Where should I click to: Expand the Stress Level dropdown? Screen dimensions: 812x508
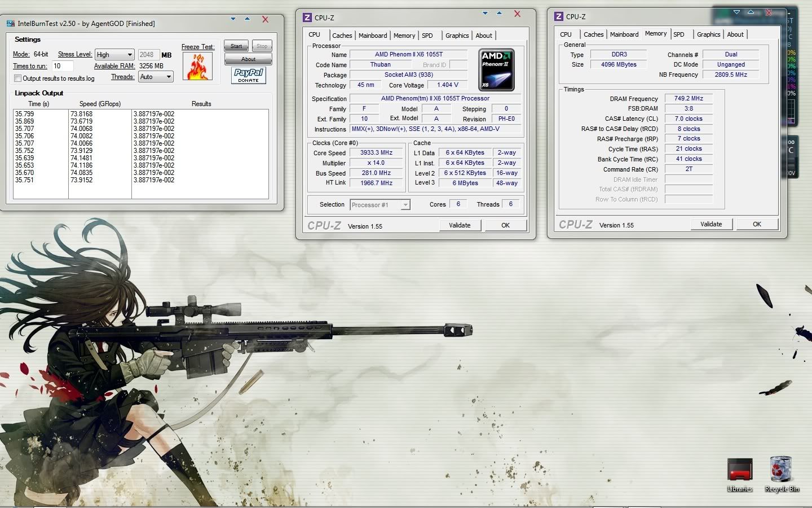[x=114, y=55]
